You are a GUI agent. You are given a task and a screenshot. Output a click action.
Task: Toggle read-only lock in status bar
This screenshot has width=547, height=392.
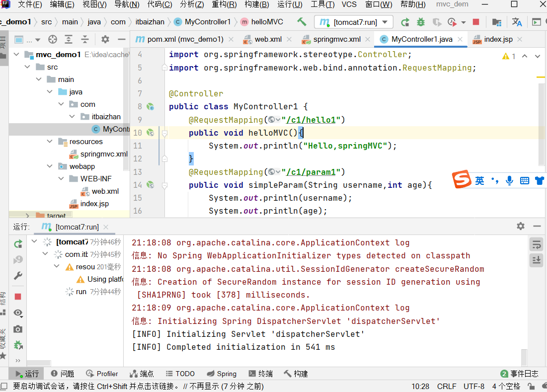531,387
